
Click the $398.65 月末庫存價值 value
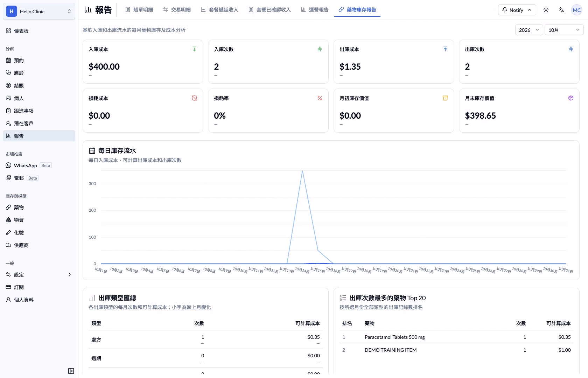[480, 115]
